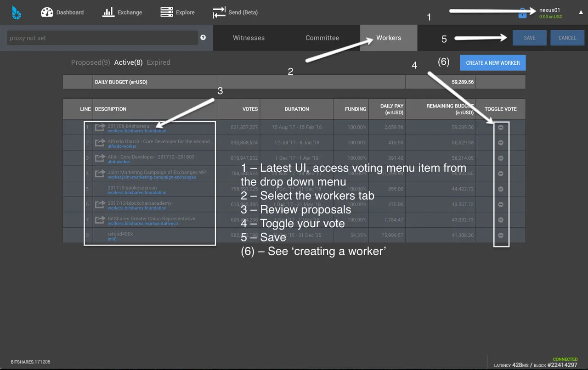Open workers.bitshares.representativecn account link
The height and width of the screenshot is (370, 588).
tap(143, 224)
